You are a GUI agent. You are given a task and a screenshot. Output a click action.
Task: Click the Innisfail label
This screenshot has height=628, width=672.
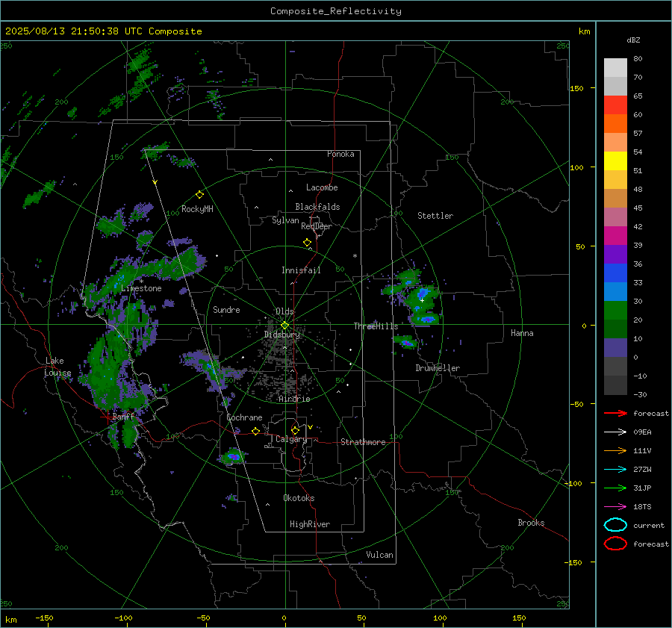[301, 270]
